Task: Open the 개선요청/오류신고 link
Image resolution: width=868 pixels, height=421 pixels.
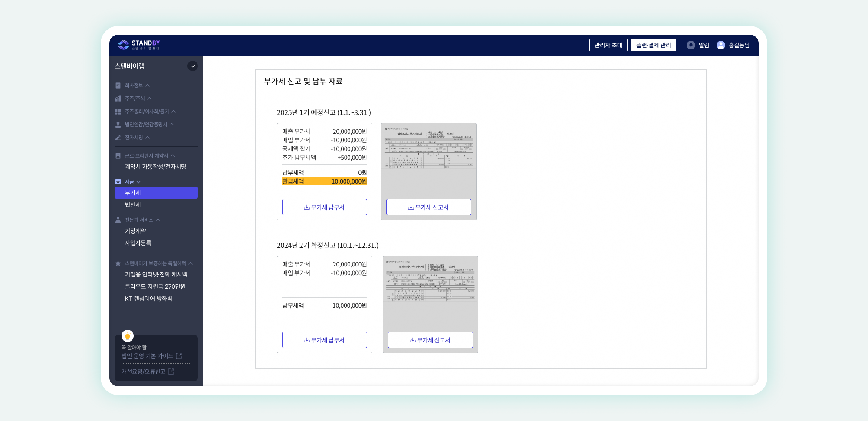Action: [144, 372]
